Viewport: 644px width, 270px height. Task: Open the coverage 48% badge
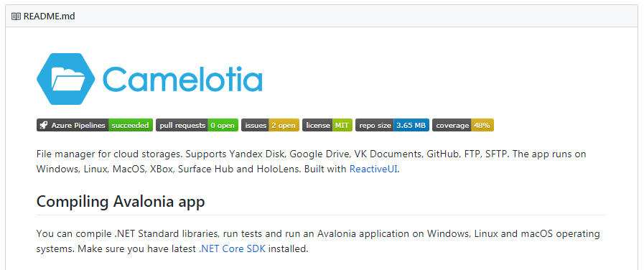(x=463, y=126)
